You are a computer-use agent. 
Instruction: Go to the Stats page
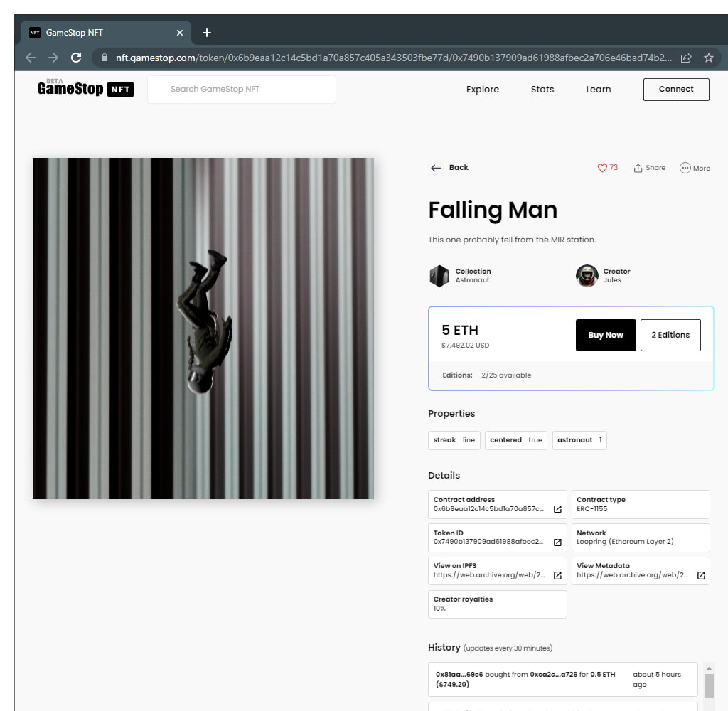click(542, 90)
